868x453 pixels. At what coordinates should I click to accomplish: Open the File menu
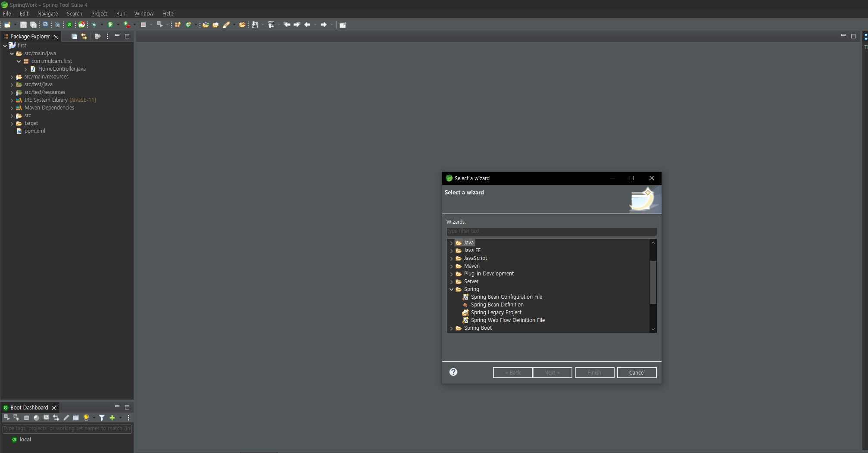pos(7,13)
